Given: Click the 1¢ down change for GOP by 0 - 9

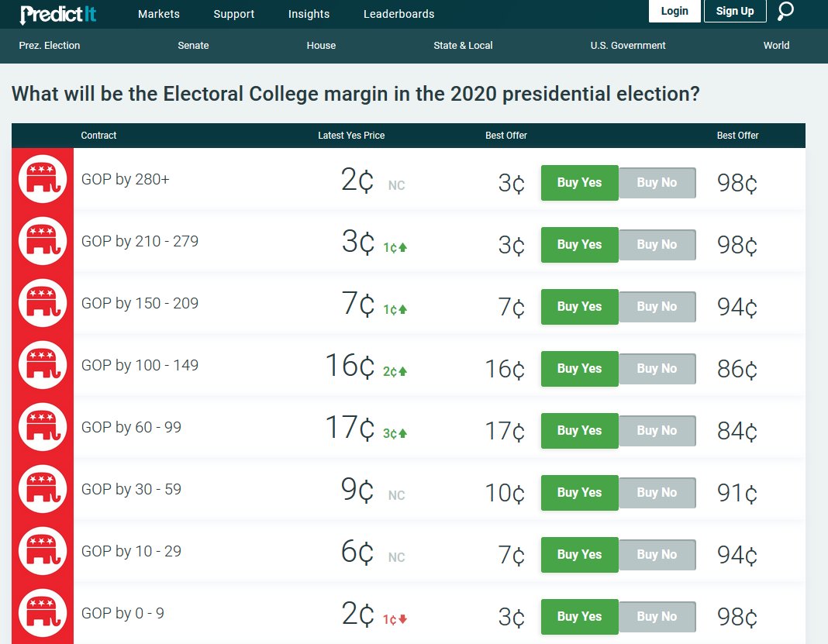Looking at the screenshot, I should click(x=395, y=619).
